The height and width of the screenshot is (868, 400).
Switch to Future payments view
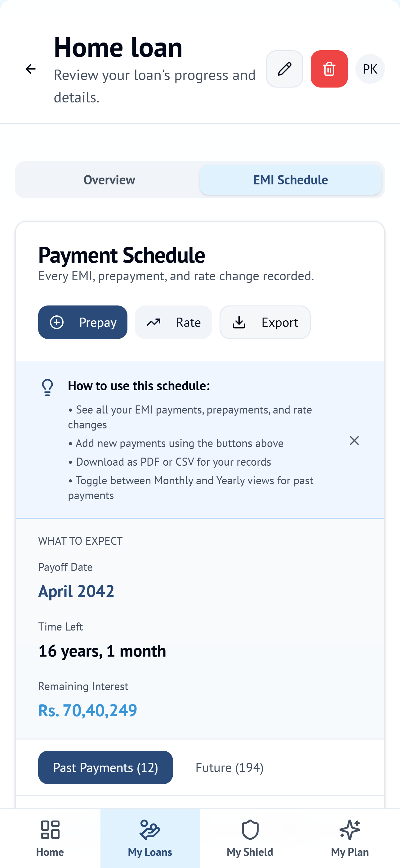coord(229,767)
